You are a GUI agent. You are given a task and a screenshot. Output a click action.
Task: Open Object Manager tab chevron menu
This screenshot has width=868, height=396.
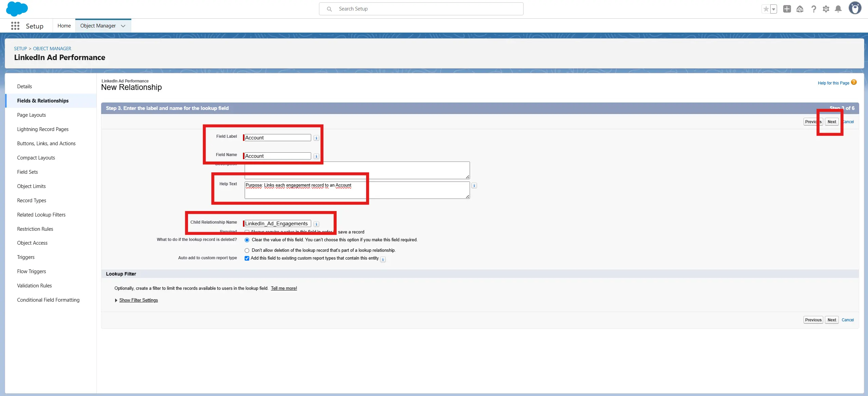click(x=123, y=26)
